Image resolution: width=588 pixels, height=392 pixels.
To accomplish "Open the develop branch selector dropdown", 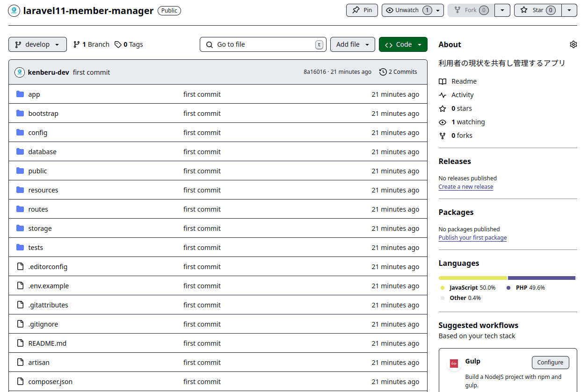I will click(x=37, y=44).
